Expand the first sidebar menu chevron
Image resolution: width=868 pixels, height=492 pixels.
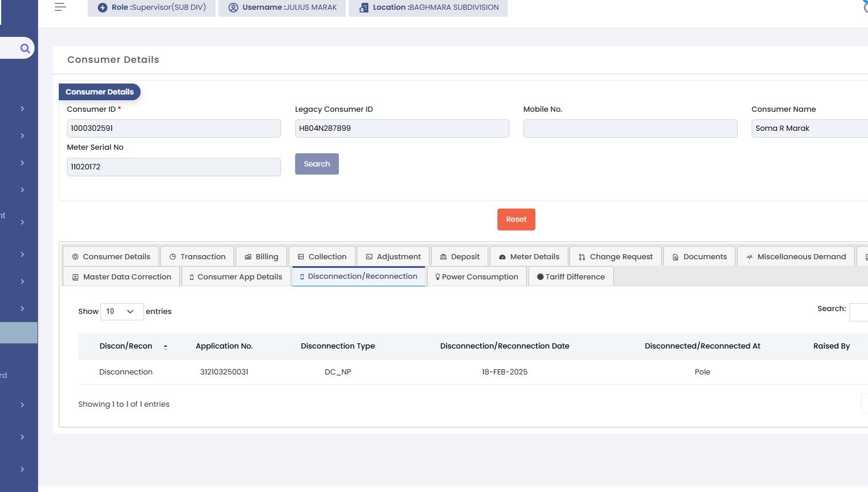tap(22, 108)
